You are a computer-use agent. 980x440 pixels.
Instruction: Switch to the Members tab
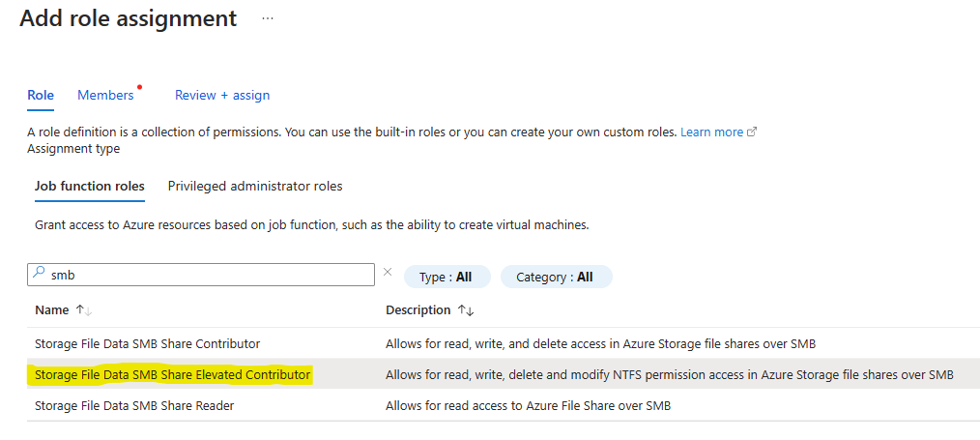[x=105, y=95]
